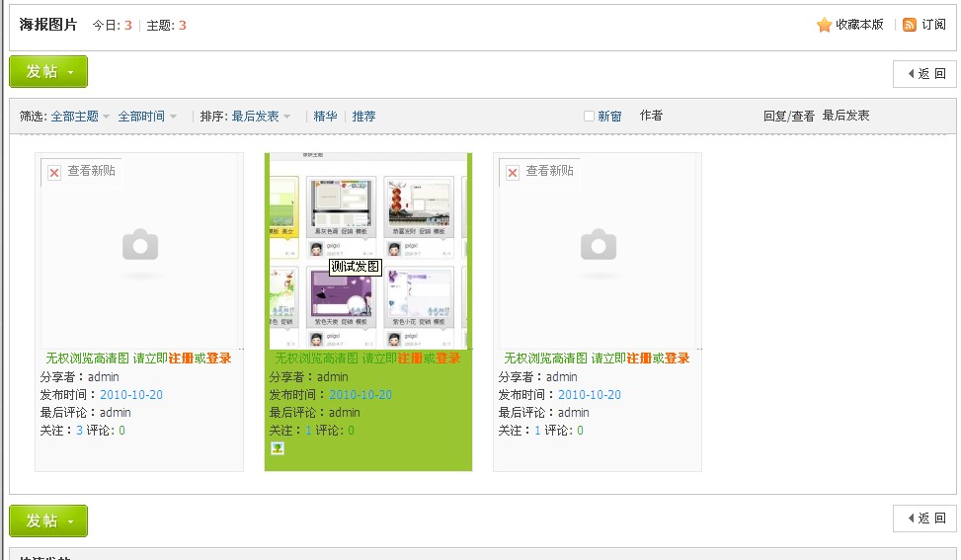Click 分享者 admin in first card
This screenshot has height=560, width=961.
click(104, 377)
